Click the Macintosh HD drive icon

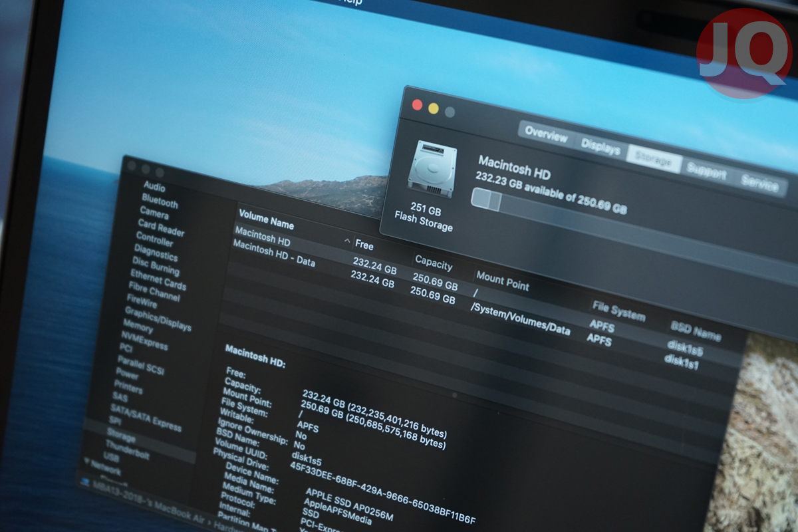coord(432,169)
